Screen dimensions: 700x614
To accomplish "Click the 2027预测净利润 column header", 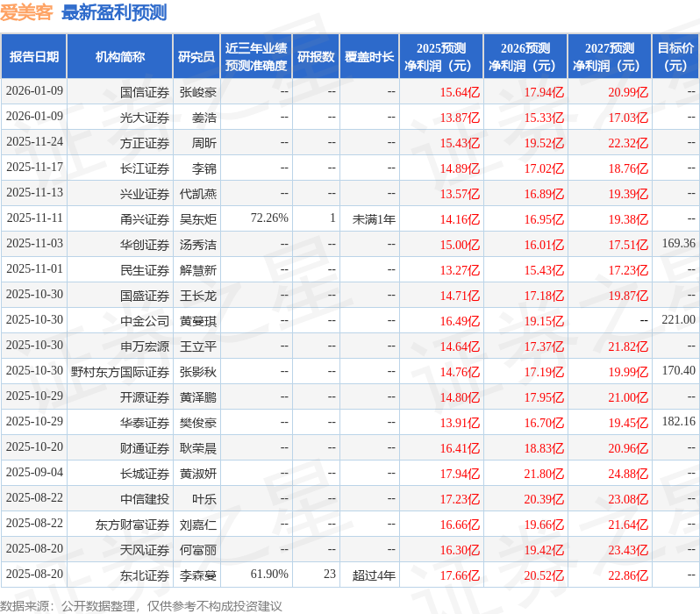I will [610, 57].
